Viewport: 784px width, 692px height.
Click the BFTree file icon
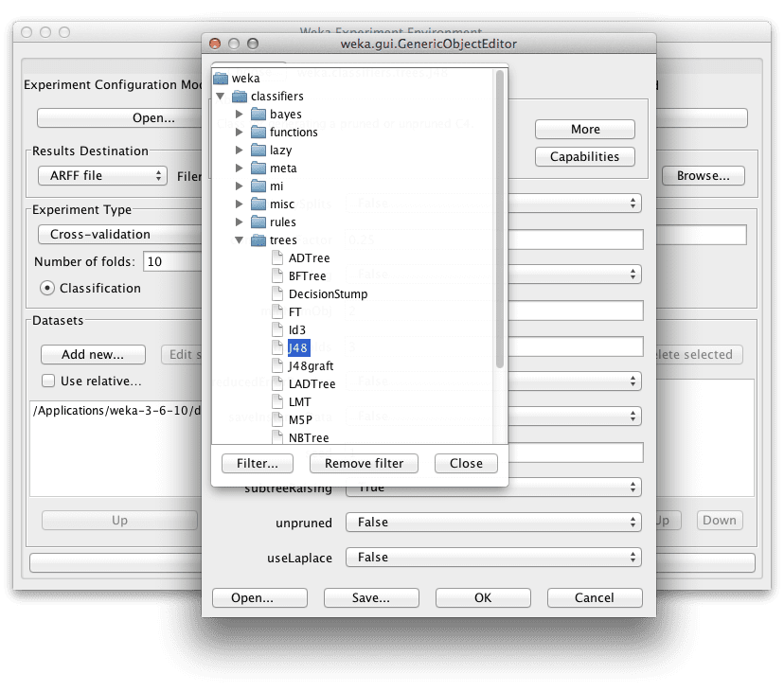[x=277, y=275]
